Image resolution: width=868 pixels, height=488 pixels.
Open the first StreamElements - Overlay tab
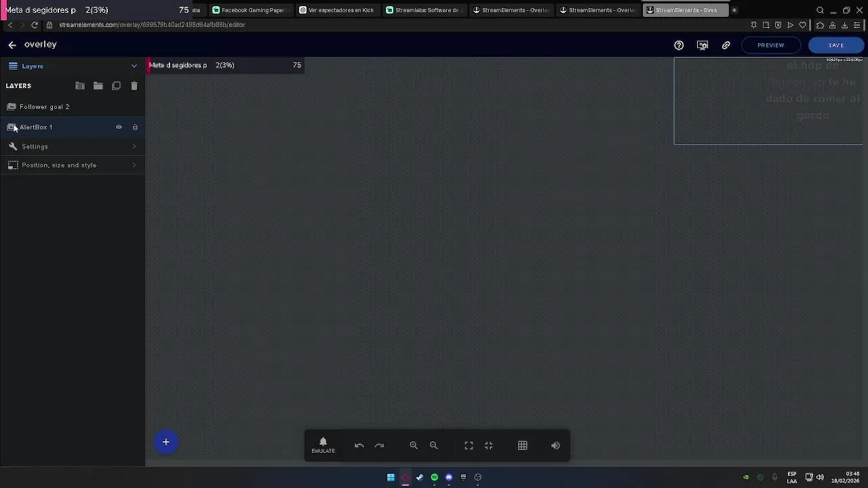511,10
